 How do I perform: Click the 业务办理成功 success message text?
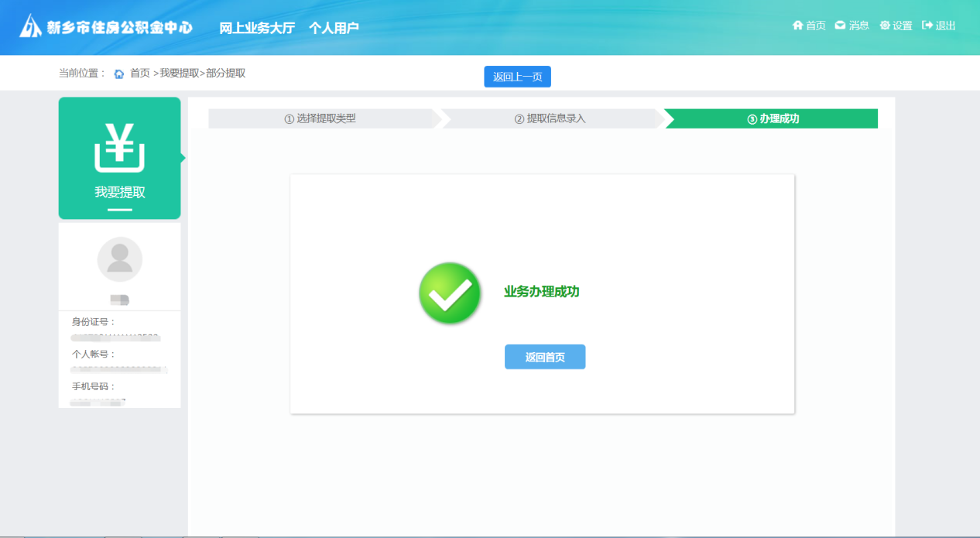click(541, 292)
